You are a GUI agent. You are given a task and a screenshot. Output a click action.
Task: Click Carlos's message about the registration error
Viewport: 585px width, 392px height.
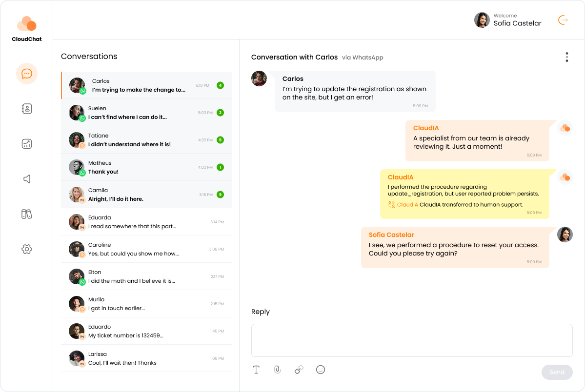click(355, 91)
